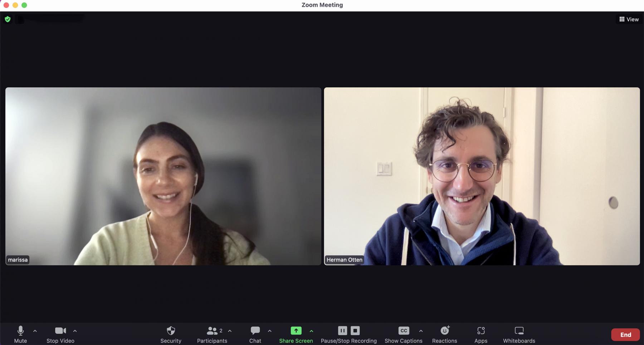
Task: Expand Share Screen options arrow
Action: (311, 331)
